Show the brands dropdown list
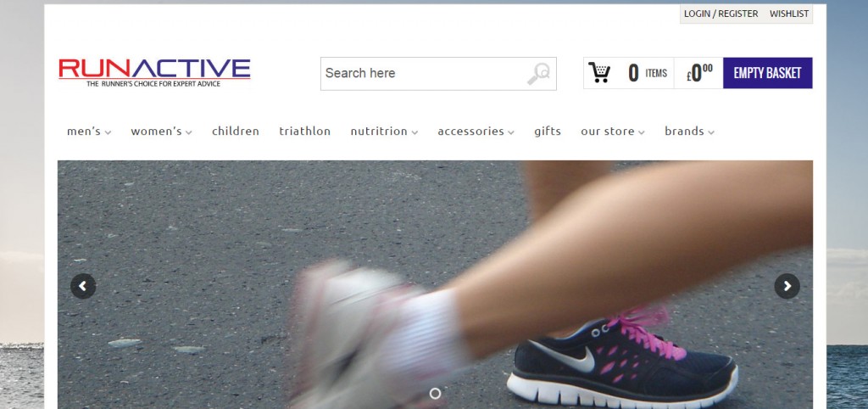Viewport: 868px width, 409px height. (x=689, y=132)
